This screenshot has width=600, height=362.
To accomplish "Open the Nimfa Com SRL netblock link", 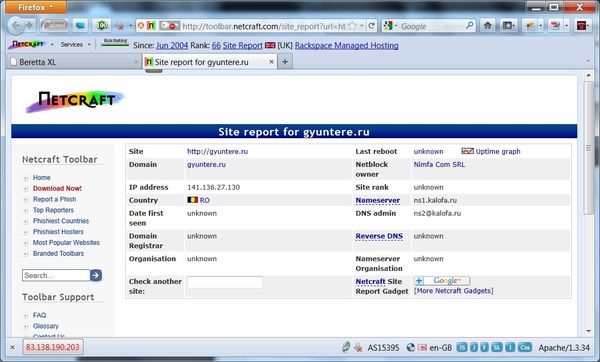I will (x=439, y=165).
